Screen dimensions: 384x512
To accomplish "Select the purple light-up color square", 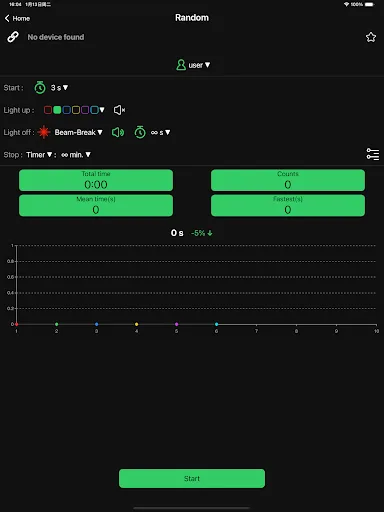I will 85,110.
